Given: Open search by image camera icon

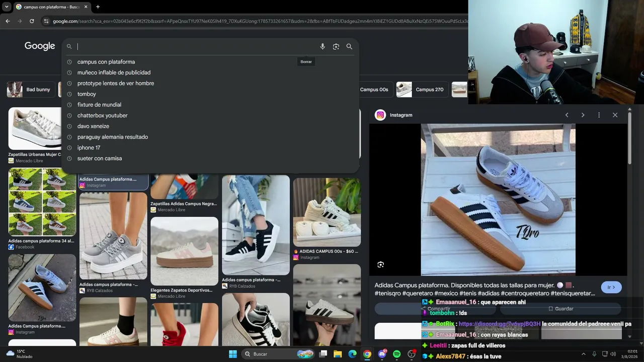Looking at the screenshot, I should coord(336,46).
